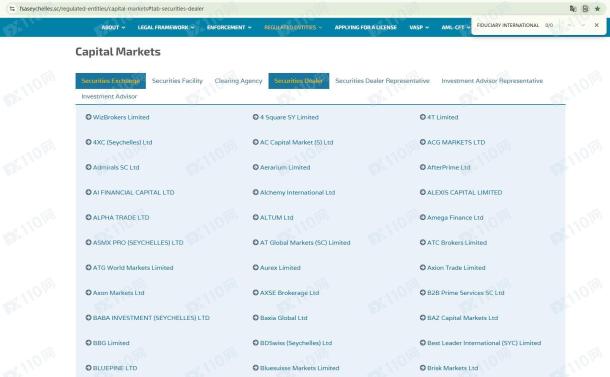Open the AML-CFT dropdown menu
The image size is (610, 377).
[x=456, y=27]
